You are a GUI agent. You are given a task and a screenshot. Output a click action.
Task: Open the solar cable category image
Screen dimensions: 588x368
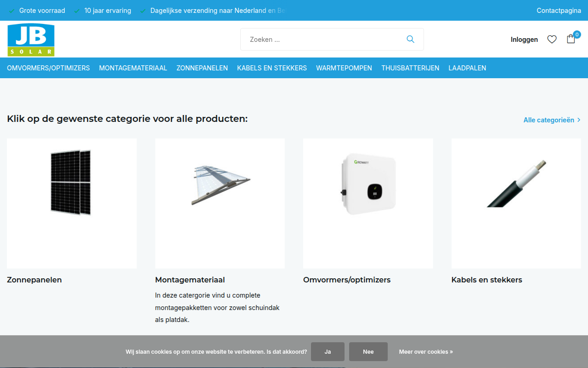pyautogui.click(x=516, y=203)
